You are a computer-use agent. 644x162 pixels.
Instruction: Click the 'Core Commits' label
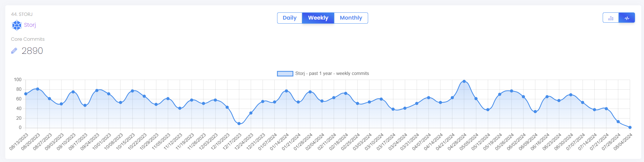(x=28, y=39)
